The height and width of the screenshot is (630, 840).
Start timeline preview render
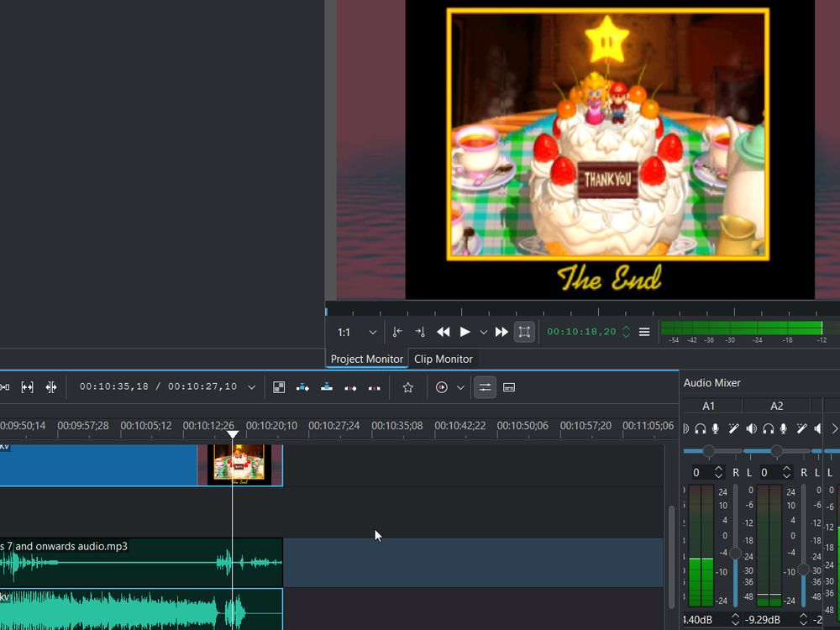tap(442, 387)
